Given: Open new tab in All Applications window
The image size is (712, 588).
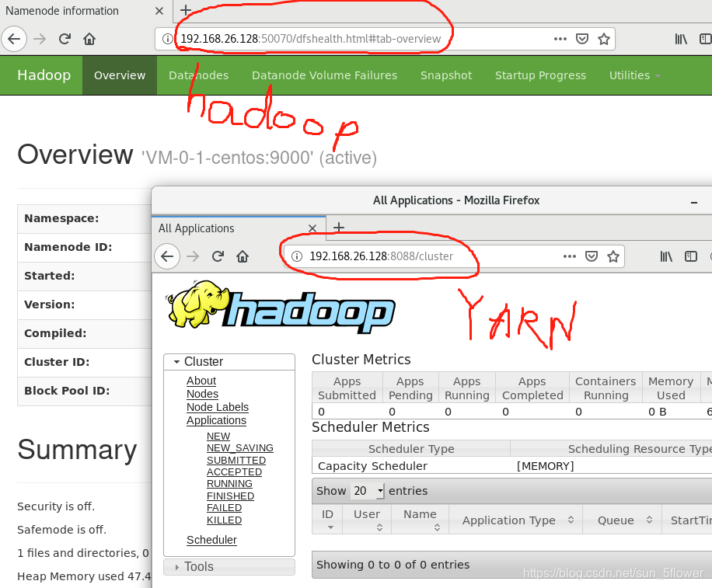Looking at the screenshot, I should 339,227.
